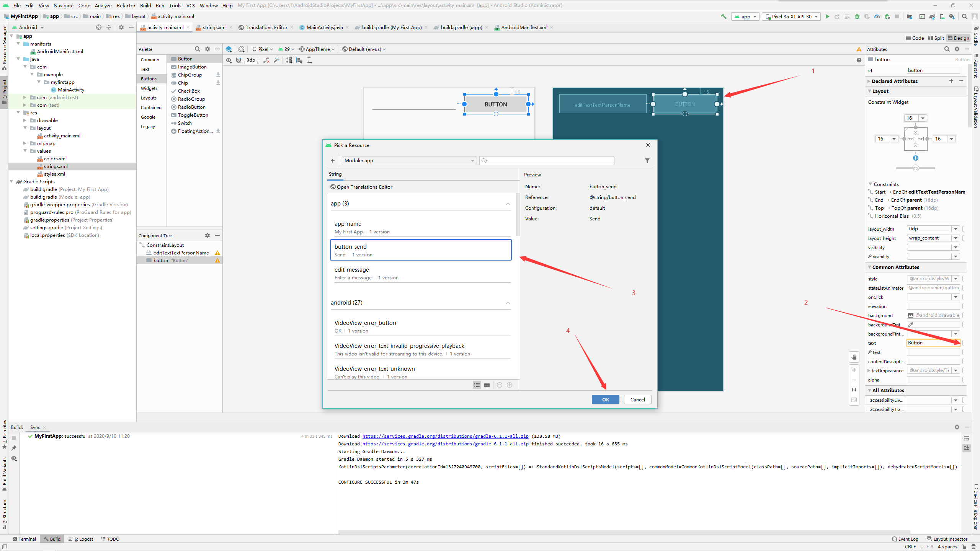Viewport: 980px width, 551px height.
Task: Click Open Translations Editor link
Action: tap(364, 187)
